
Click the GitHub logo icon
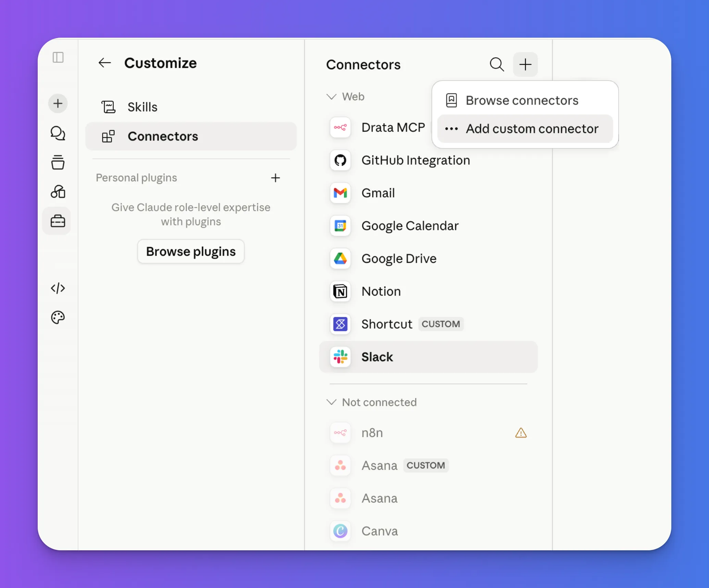(x=340, y=160)
